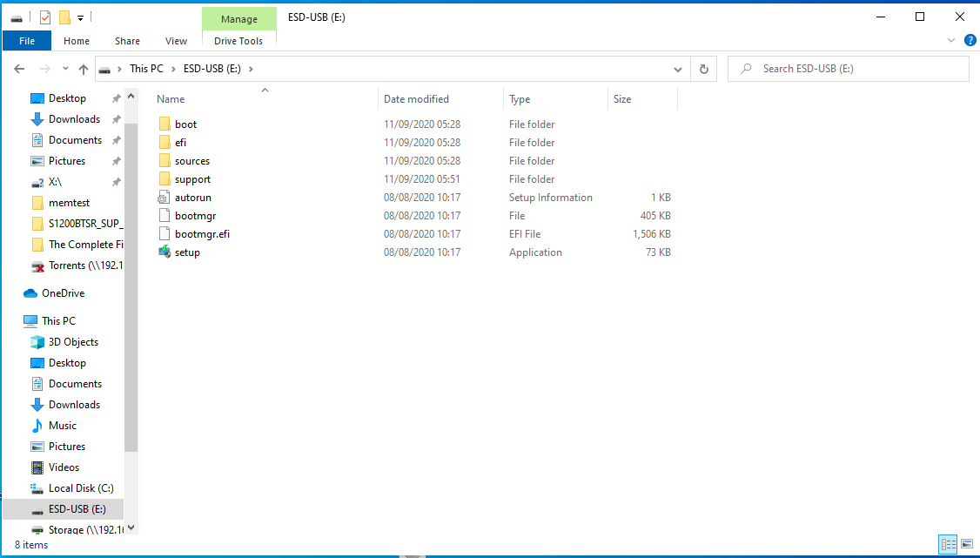Launch the setup application

coord(190,252)
